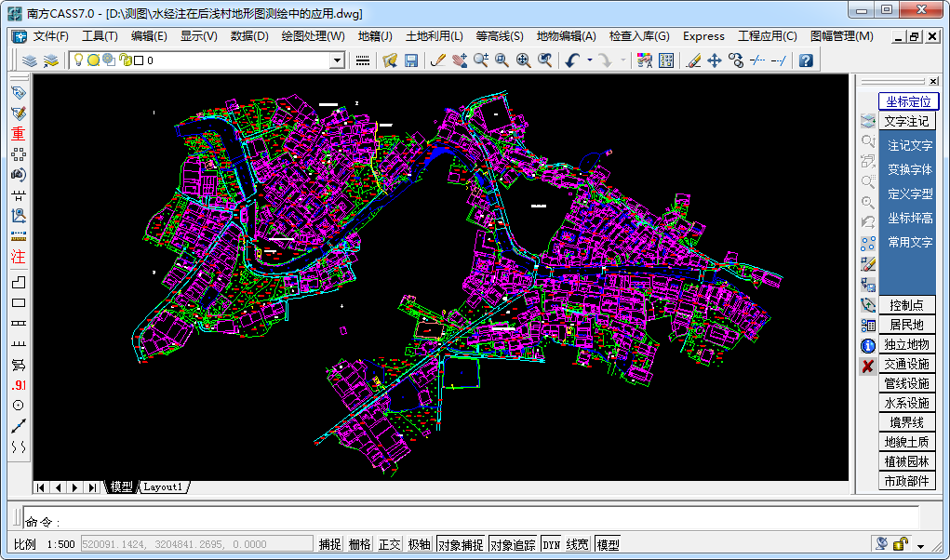Toggle 线宽 lineweight display
Viewport: 950px width, 560px height.
tap(578, 544)
